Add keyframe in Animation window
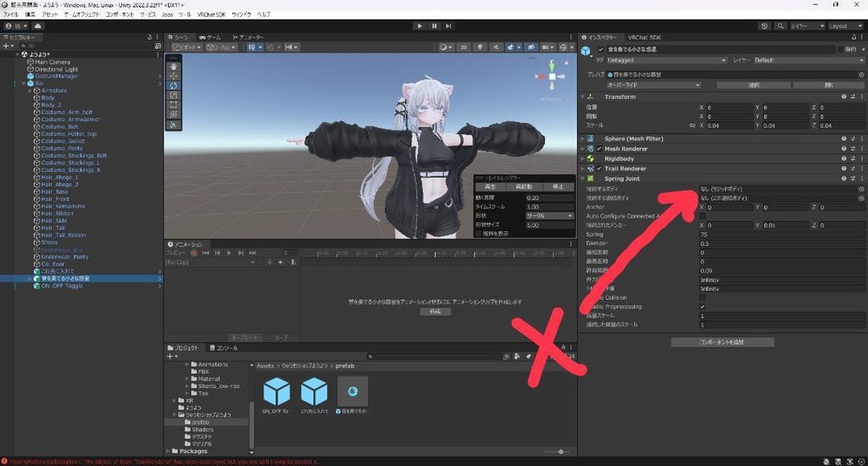This screenshot has width=868, height=466. point(281,263)
